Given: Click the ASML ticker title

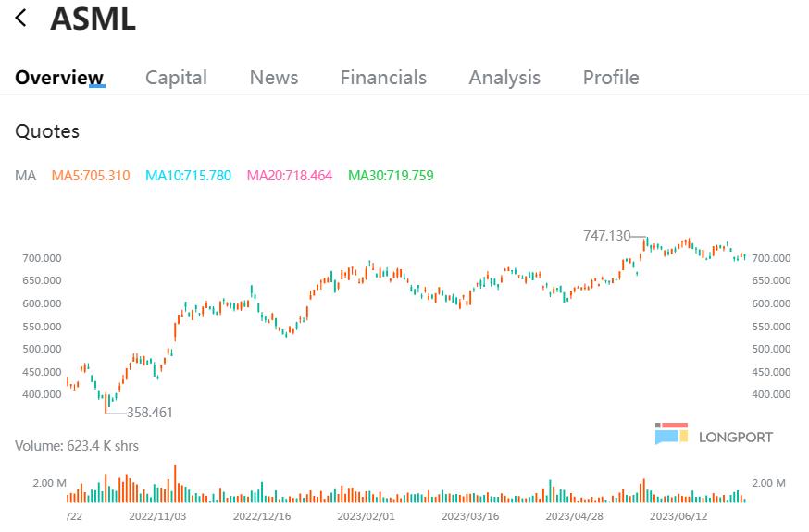Looking at the screenshot, I should (x=93, y=19).
